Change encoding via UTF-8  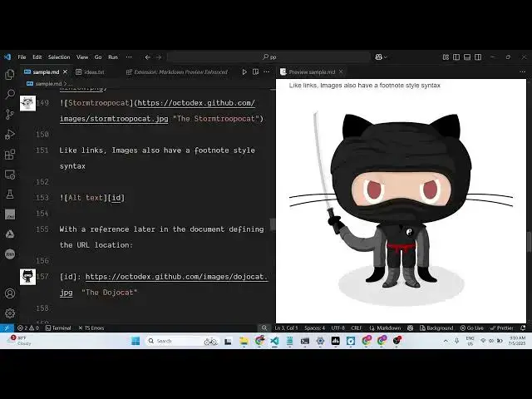click(338, 328)
